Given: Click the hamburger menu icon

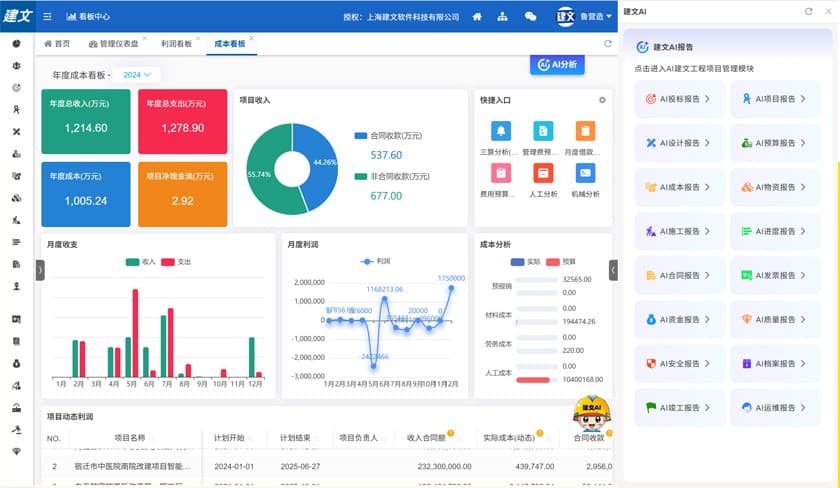Looking at the screenshot, I should (47, 17).
